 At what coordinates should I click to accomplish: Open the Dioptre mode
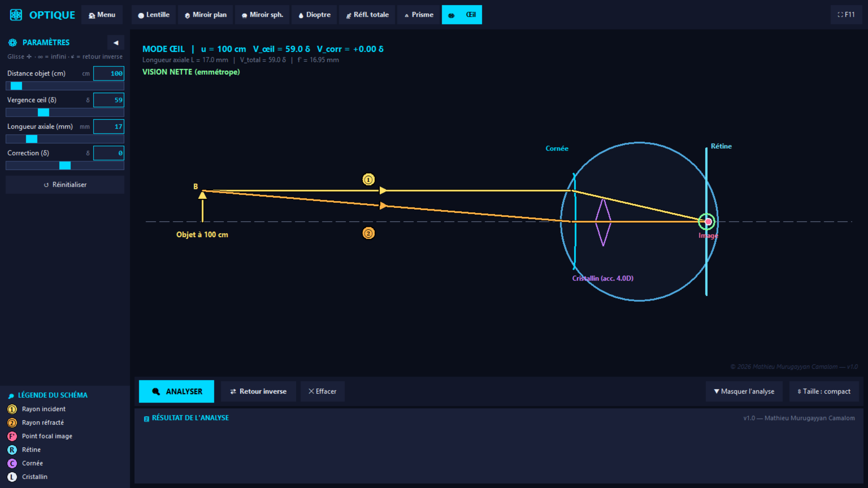pyautogui.click(x=314, y=15)
